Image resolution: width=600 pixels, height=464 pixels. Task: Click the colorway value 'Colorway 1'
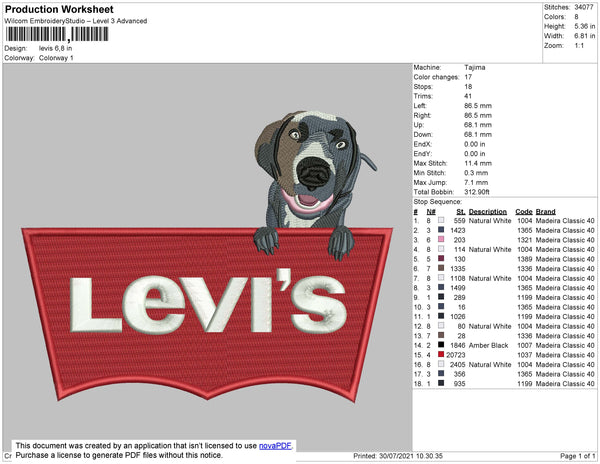56,58
